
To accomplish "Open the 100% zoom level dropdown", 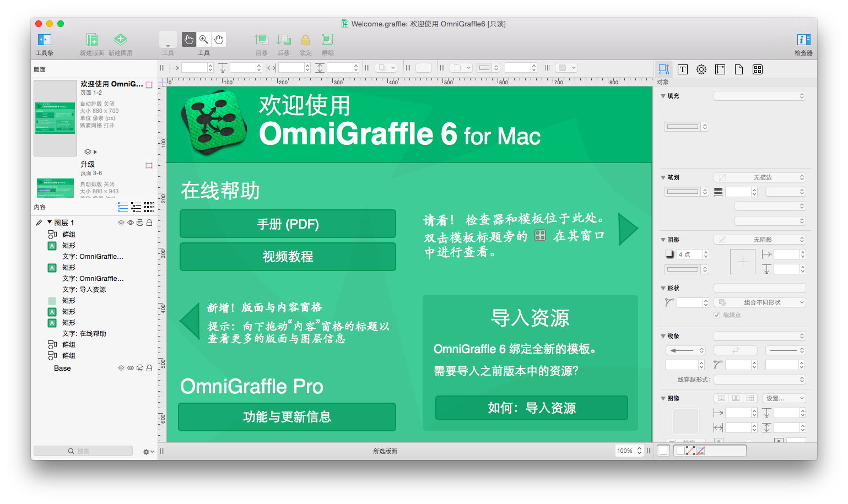I will [x=629, y=451].
